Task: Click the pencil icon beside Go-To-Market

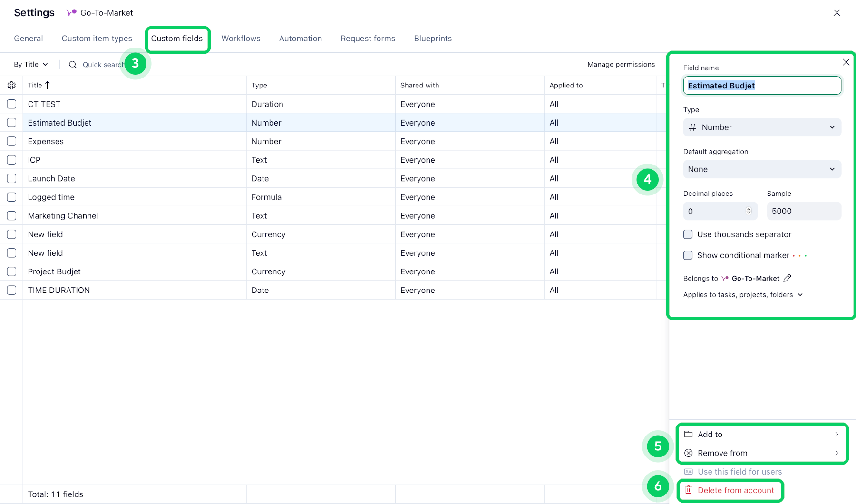Action: coord(787,278)
